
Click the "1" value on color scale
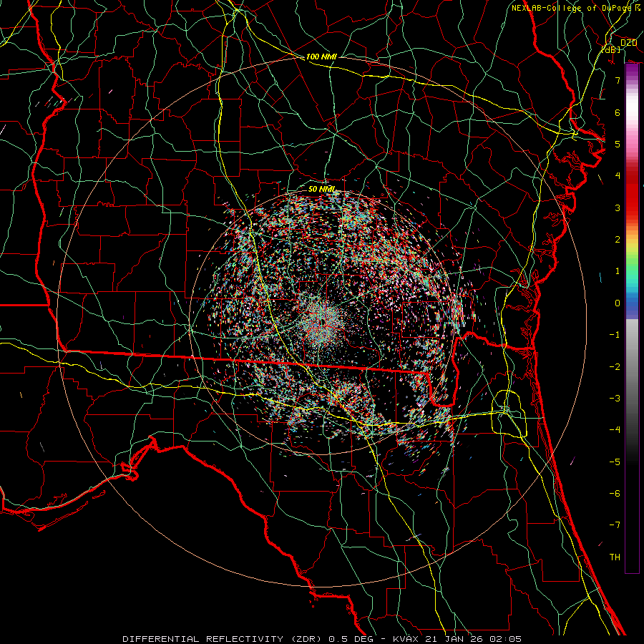point(618,271)
